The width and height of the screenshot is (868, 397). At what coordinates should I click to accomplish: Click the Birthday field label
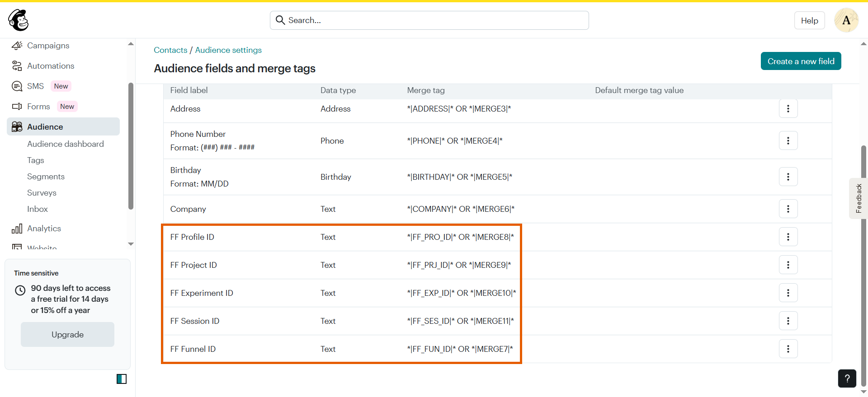click(x=186, y=170)
